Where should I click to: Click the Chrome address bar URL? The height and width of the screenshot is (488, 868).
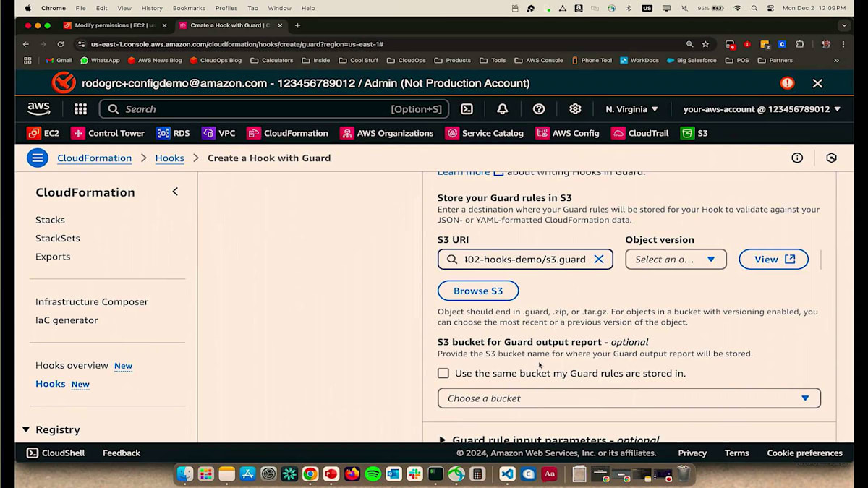pyautogui.click(x=237, y=44)
